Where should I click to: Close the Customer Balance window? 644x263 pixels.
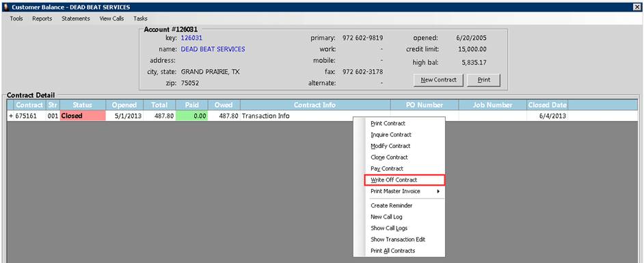tap(637, 7)
